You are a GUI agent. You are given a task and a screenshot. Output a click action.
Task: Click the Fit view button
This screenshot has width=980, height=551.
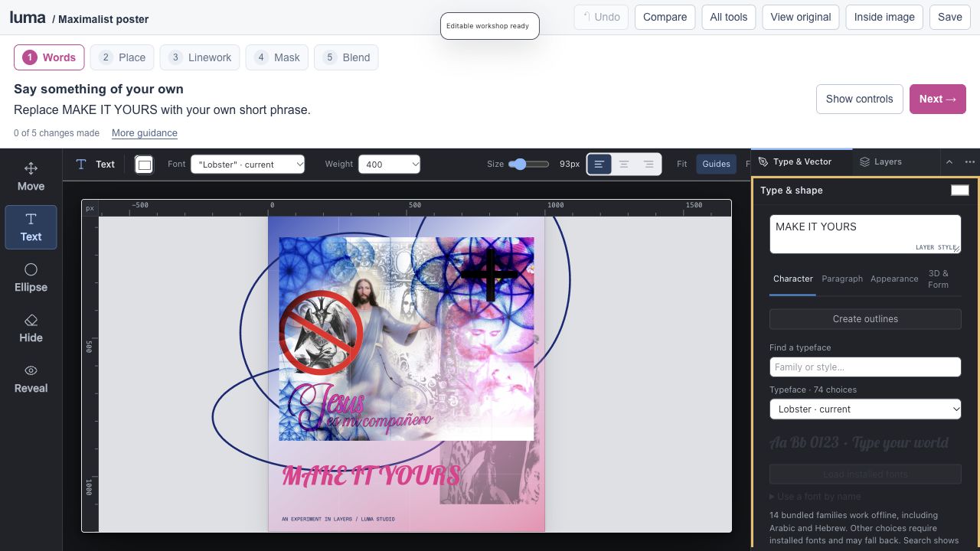tap(681, 164)
